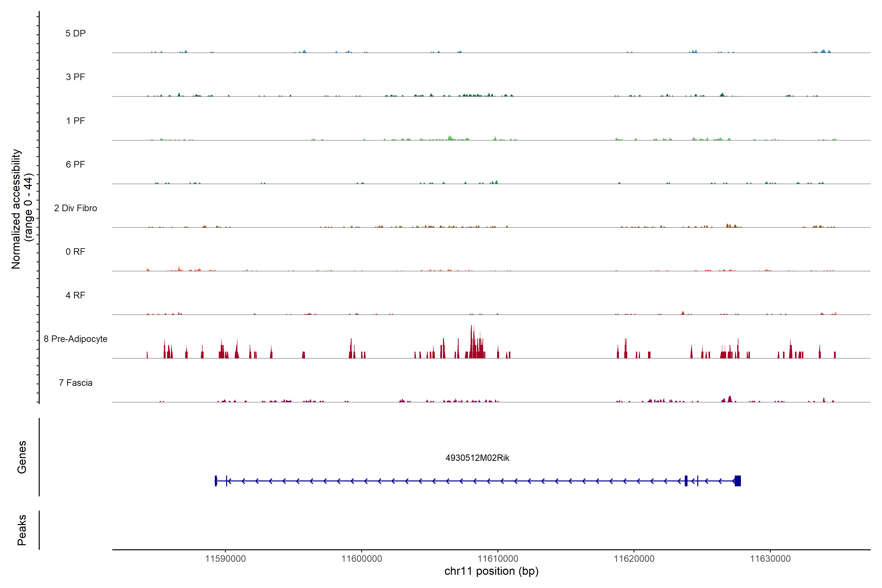
Task: Click the Genes panel label
Action: coord(22,457)
